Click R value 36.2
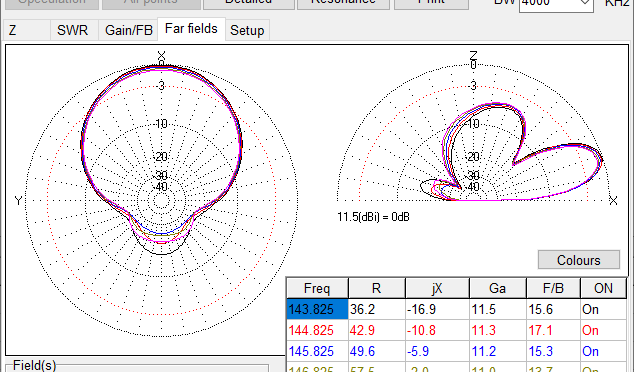The height and width of the screenshot is (372, 634). [376, 309]
